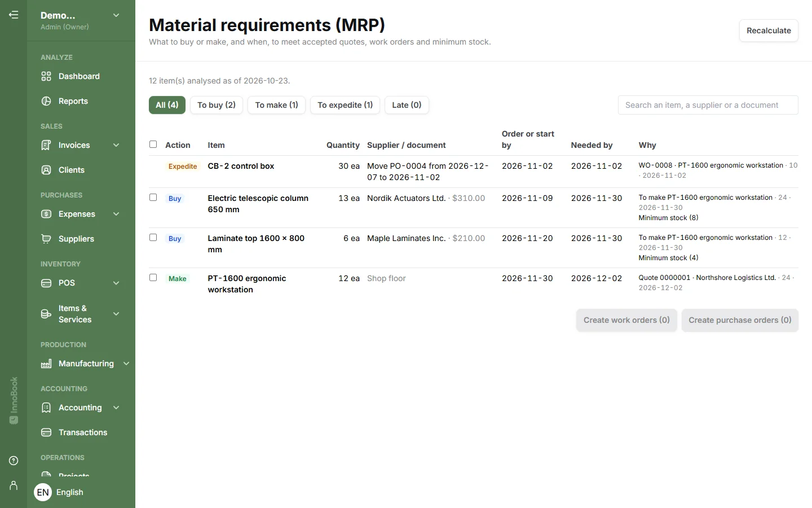Image resolution: width=812 pixels, height=508 pixels.
Task: Open the Clients contact icon
Action: click(x=46, y=170)
